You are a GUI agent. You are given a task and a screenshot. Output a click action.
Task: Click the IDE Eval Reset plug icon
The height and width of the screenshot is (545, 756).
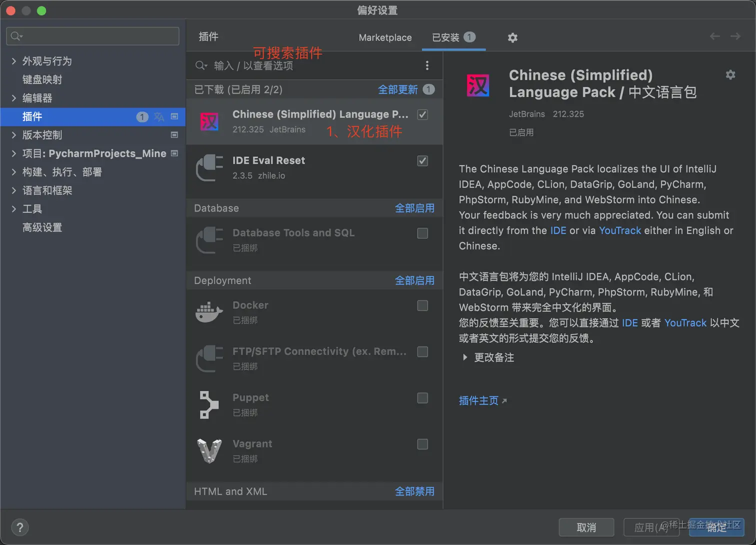pyautogui.click(x=209, y=167)
